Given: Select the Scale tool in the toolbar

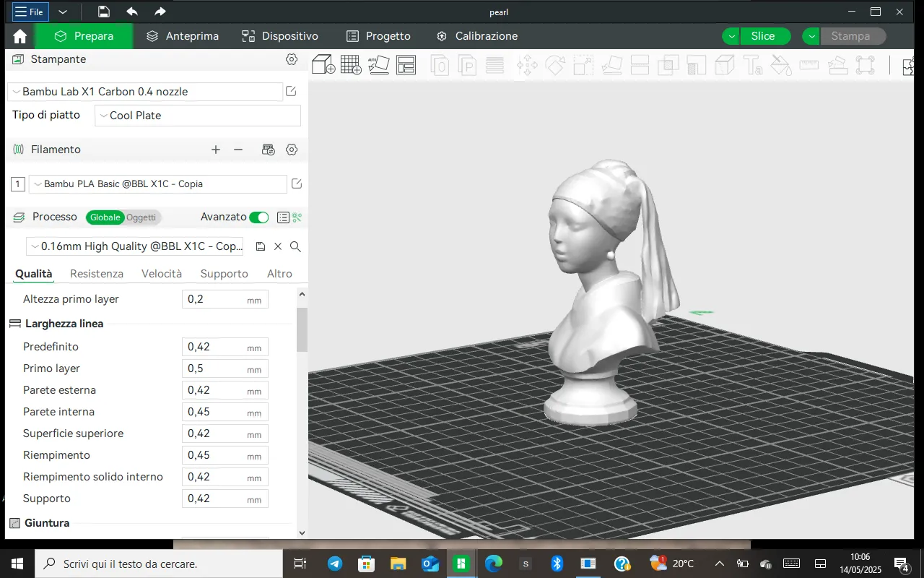Looking at the screenshot, I should 583,66.
